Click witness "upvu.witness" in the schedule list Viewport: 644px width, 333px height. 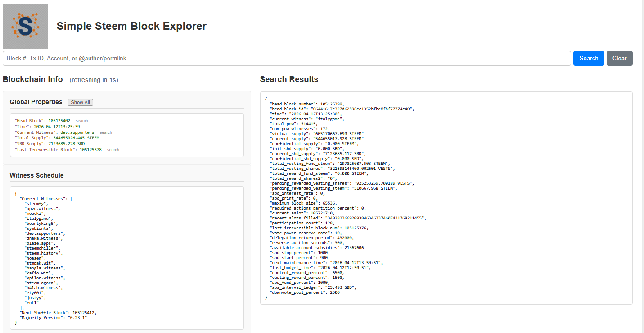coord(42,209)
